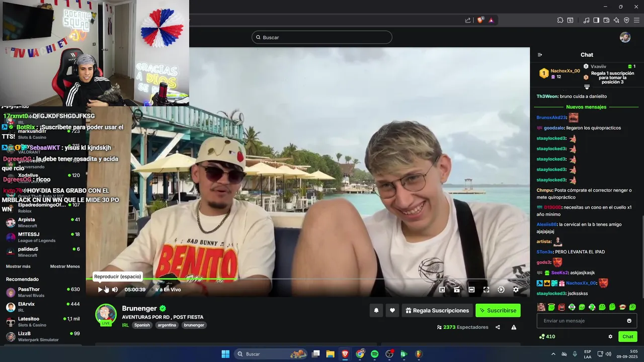This screenshot has width=644, height=362.
Task: Click Regala Suscripciones button
Action: click(x=437, y=311)
